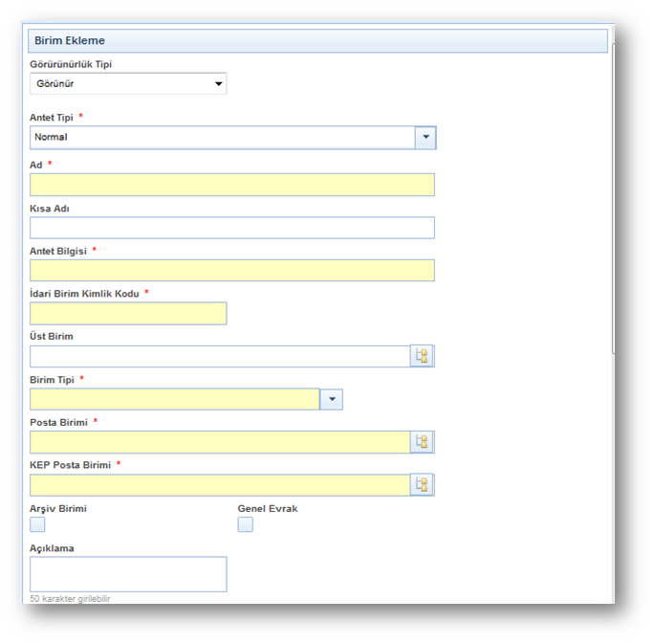Click the Ad text field

[x=231, y=185]
